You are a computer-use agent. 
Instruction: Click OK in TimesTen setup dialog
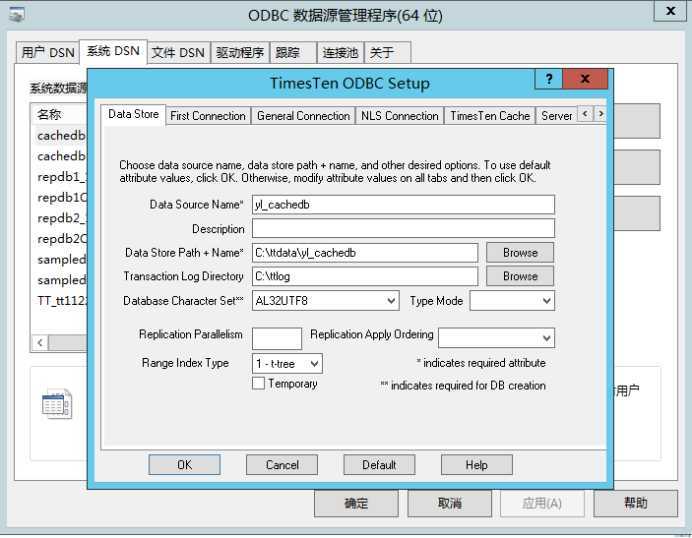[x=184, y=465]
